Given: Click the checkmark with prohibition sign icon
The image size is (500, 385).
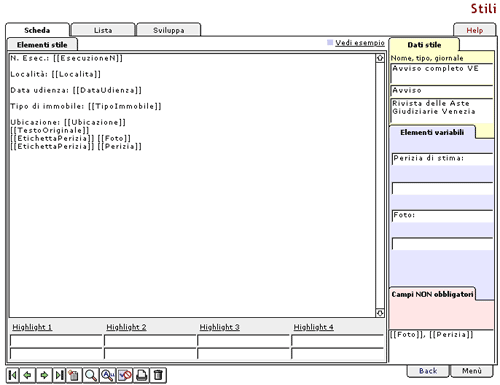Looking at the screenshot, I should [x=125, y=375].
